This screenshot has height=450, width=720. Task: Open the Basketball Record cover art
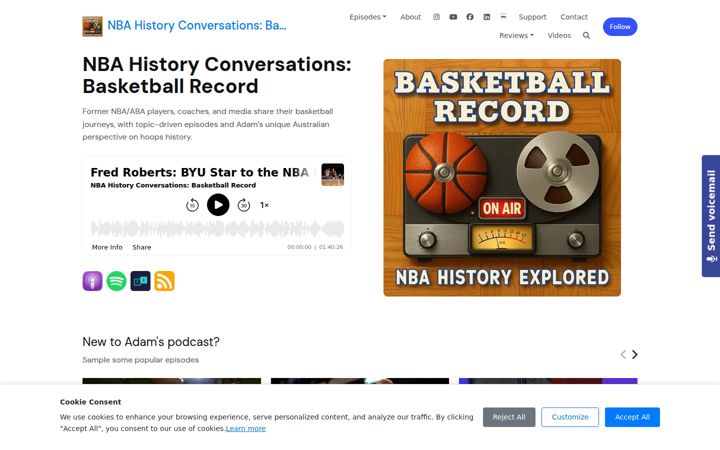point(502,178)
